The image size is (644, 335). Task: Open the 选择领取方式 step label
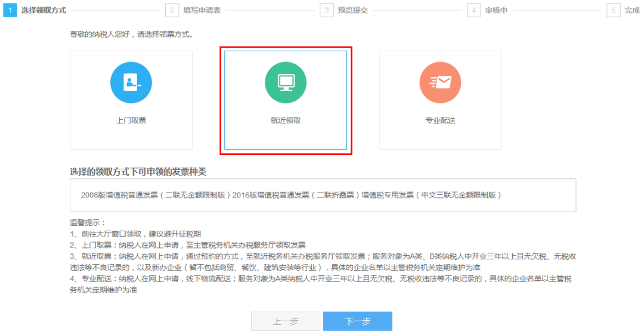point(44,10)
